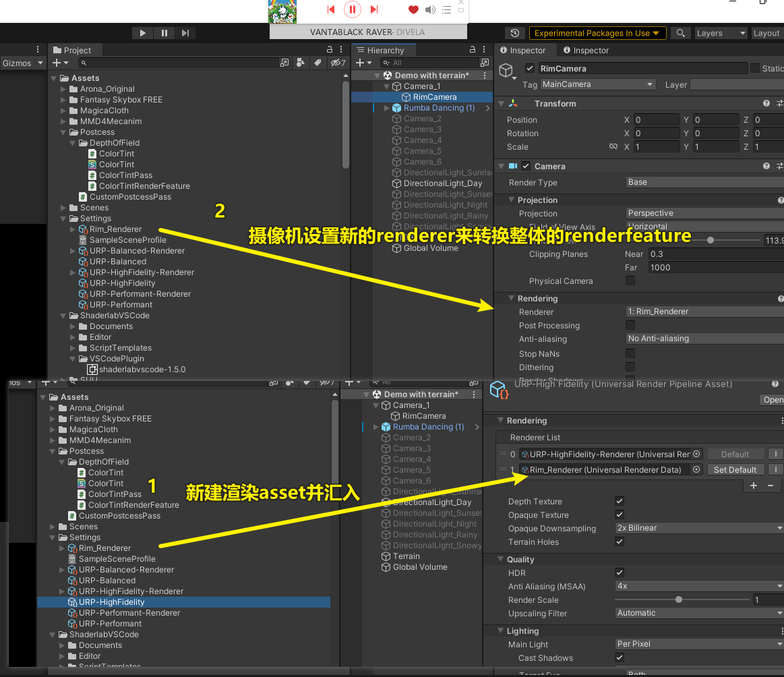The image size is (784, 677).
Task: Switch to the second Inspector tab
Action: pyautogui.click(x=585, y=50)
